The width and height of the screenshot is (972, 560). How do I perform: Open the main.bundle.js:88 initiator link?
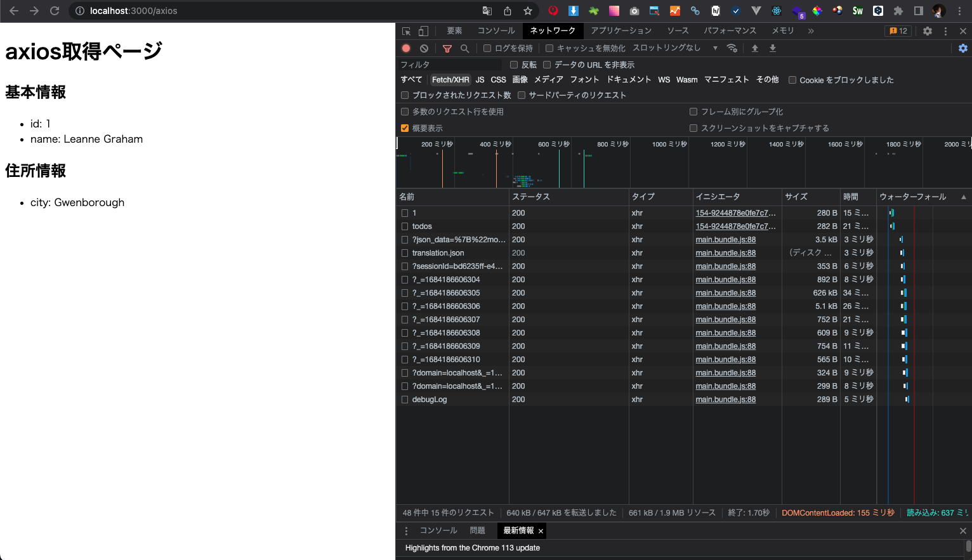(x=725, y=240)
